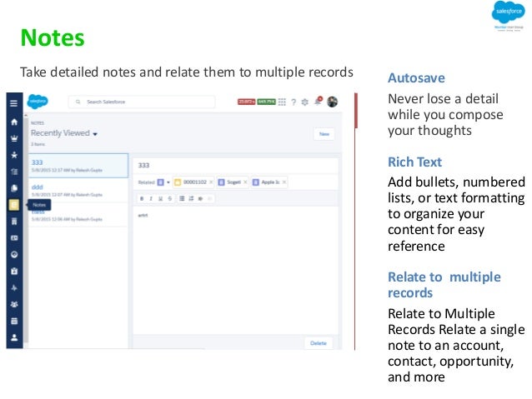
Task: Toggle Italic formatting
Action: 151,198
